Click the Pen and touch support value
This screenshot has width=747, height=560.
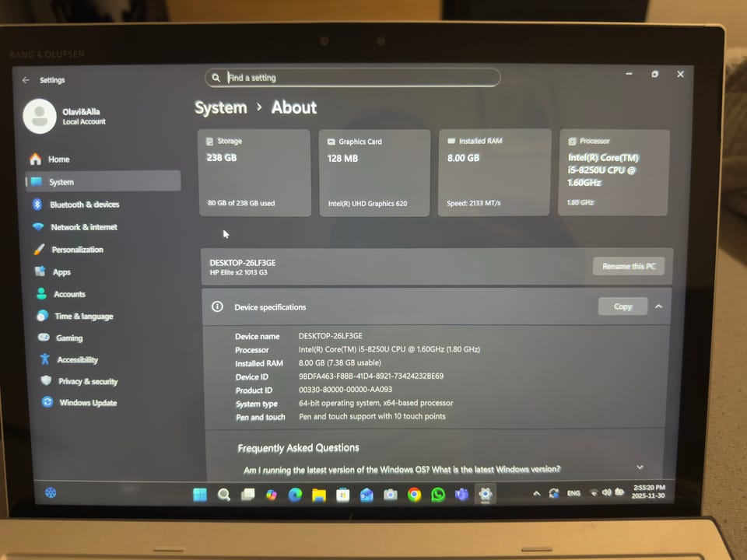pyautogui.click(x=372, y=416)
